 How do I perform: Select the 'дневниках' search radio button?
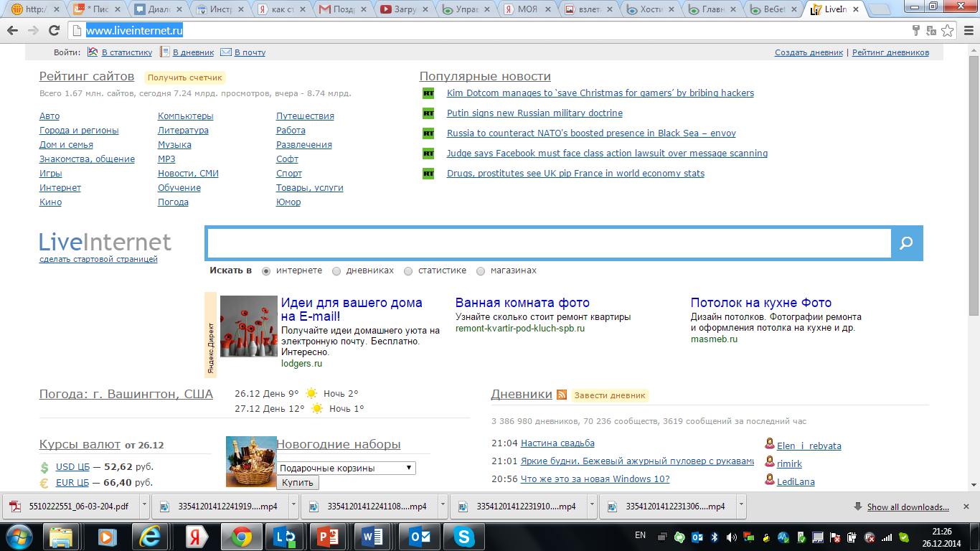click(336, 271)
